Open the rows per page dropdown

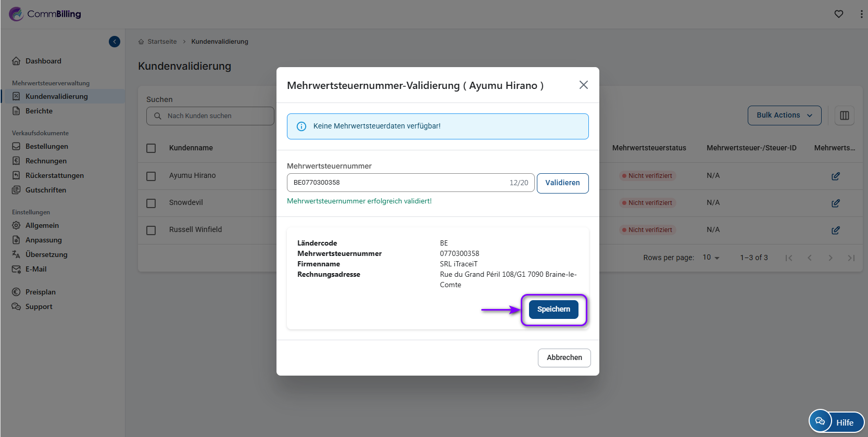711,258
